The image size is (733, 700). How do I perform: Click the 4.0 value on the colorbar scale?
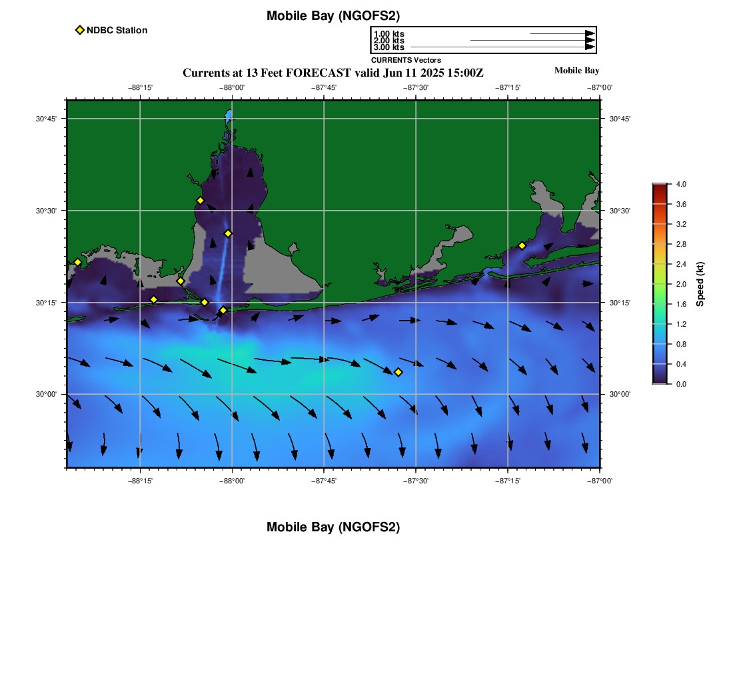click(681, 184)
